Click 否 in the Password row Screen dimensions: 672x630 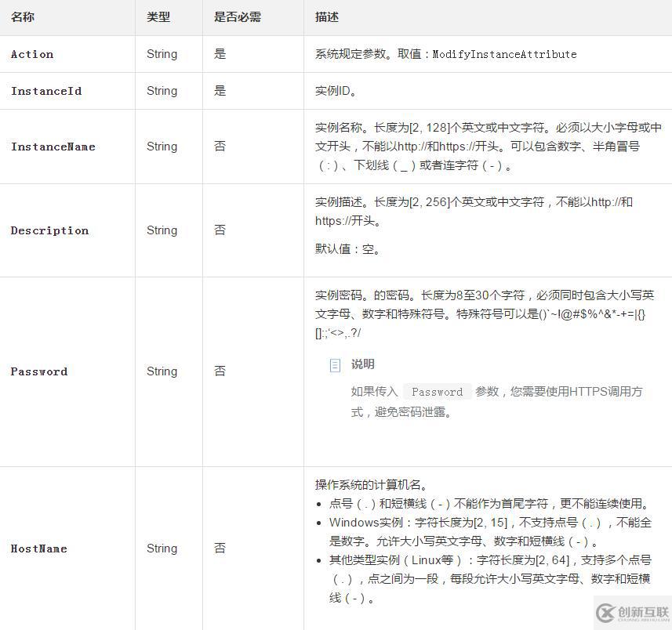tap(220, 371)
